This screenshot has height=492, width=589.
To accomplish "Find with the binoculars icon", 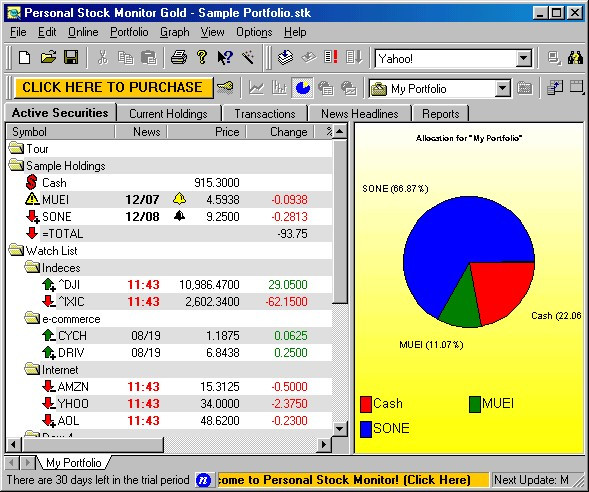I will pos(575,58).
